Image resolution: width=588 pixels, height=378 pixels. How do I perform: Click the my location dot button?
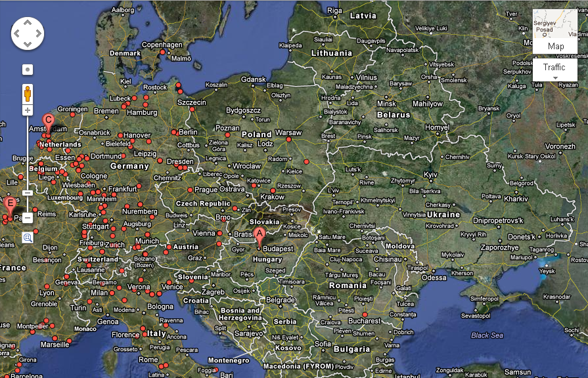pos(28,68)
